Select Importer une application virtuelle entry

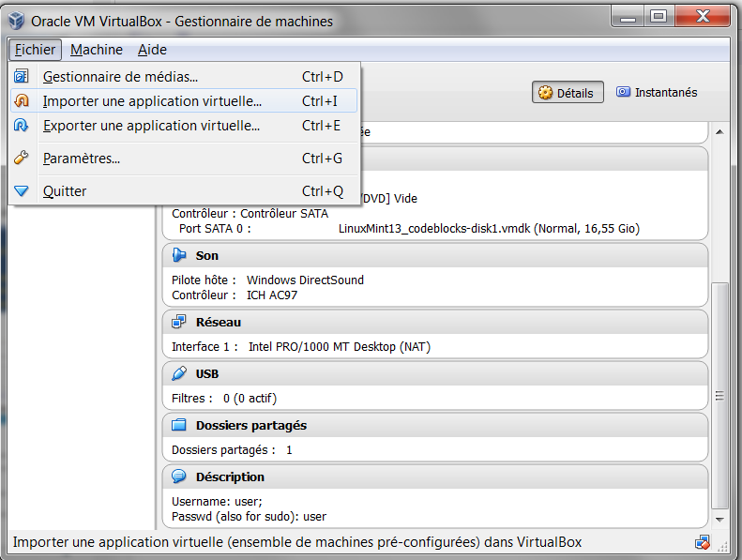tap(184, 100)
